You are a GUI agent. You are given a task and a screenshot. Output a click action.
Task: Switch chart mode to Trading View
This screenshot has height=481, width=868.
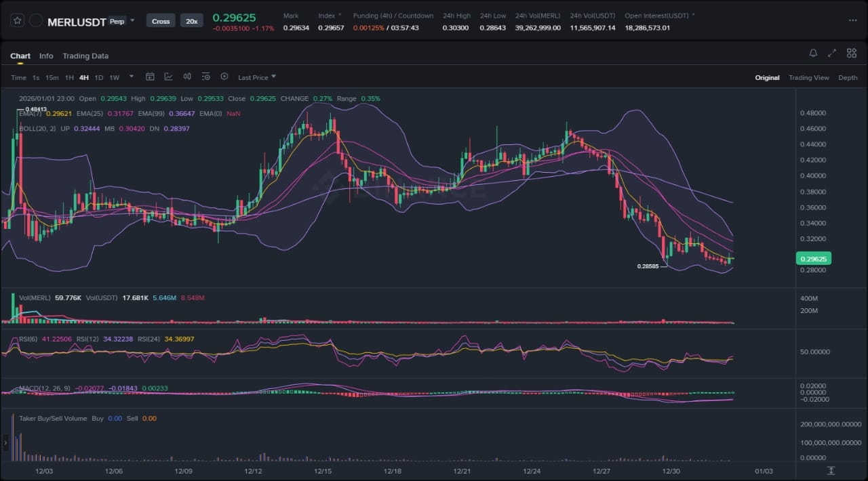pos(808,78)
